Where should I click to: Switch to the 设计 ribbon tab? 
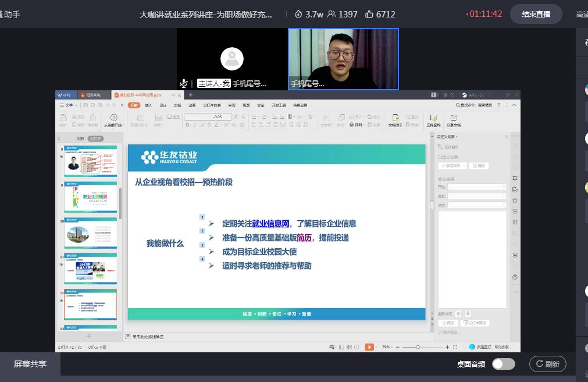163,105
